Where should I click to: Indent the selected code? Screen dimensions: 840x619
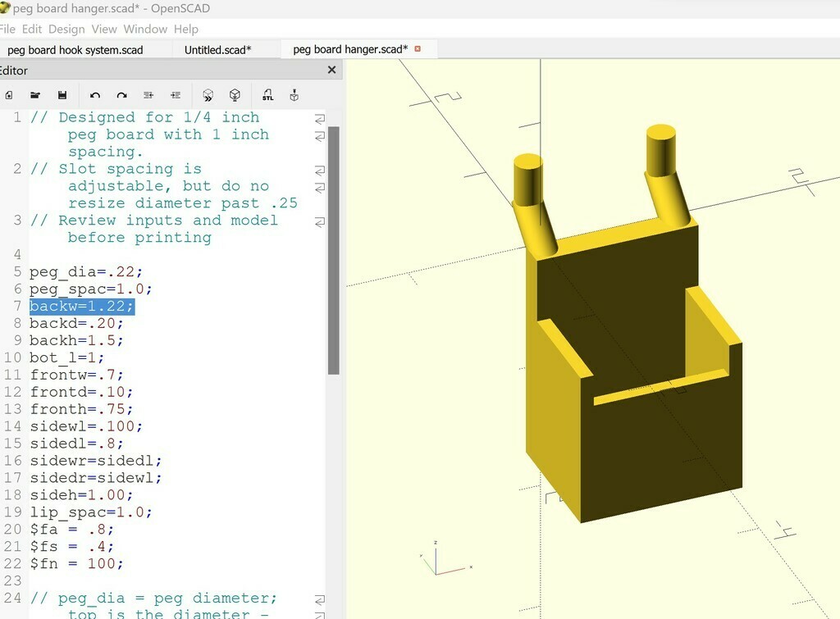176,95
